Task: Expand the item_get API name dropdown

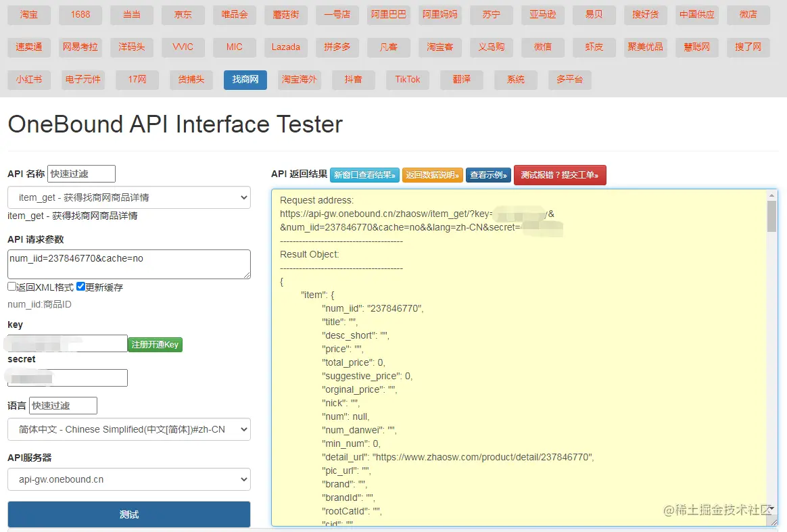Action: click(129, 197)
